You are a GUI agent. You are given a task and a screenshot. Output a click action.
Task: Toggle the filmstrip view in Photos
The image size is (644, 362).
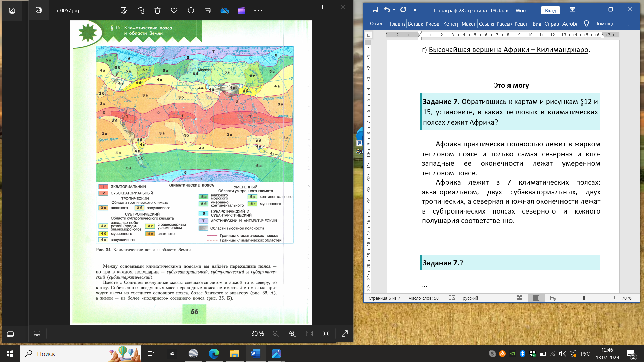pyautogui.click(x=10, y=334)
